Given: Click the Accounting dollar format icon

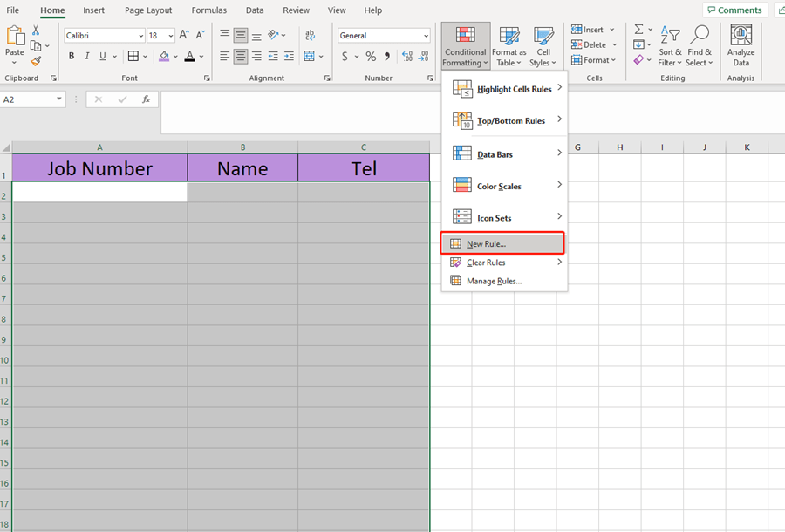Looking at the screenshot, I should click(x=345, y=56).
